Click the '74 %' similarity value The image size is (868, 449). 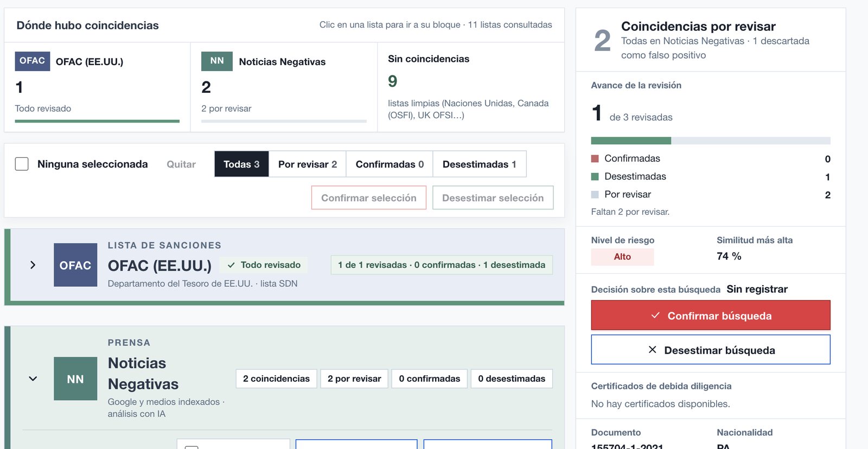[729, 256]
